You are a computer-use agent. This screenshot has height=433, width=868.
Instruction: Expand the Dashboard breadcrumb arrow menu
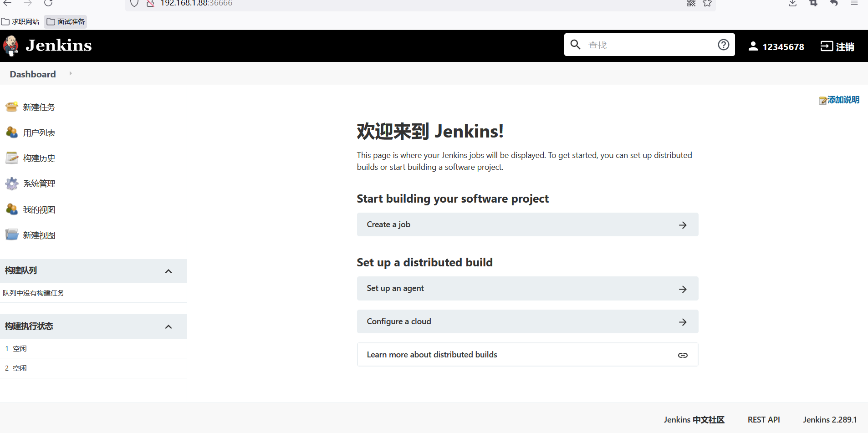71,73
